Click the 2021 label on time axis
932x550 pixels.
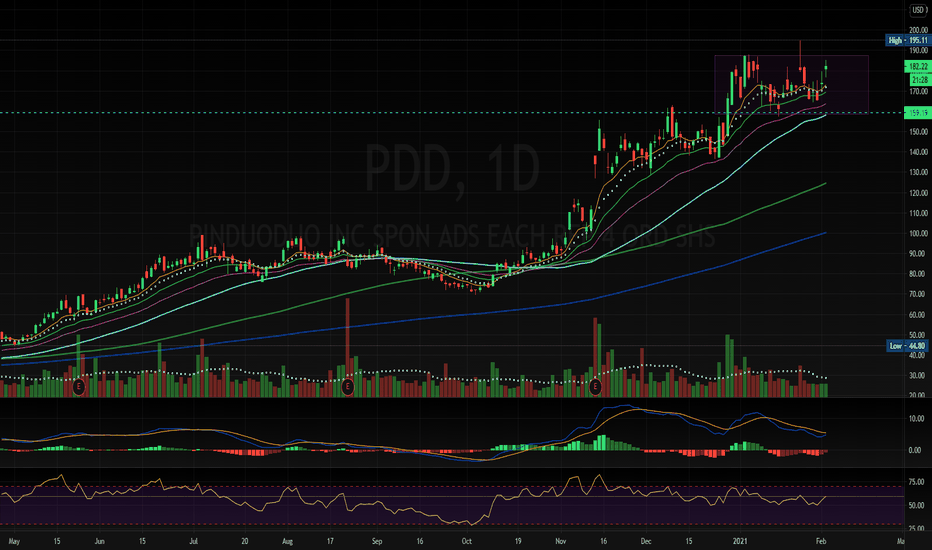[x=740, y=541]
